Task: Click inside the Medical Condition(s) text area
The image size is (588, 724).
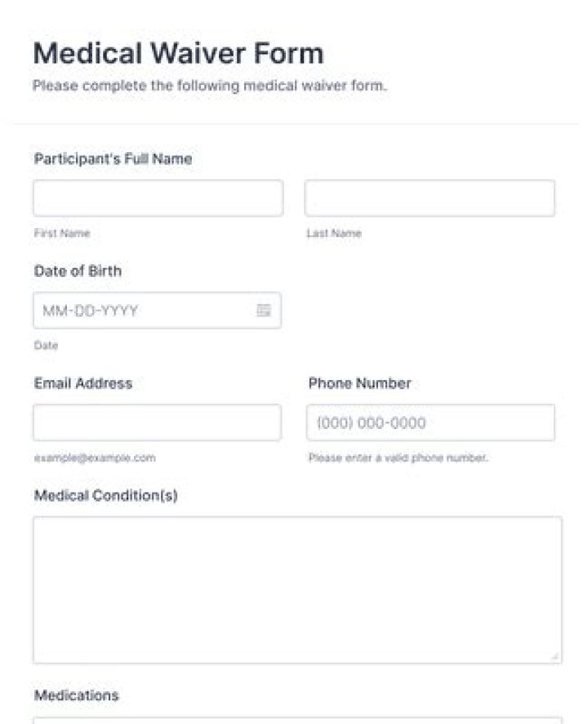Action: tap(297, 589)
